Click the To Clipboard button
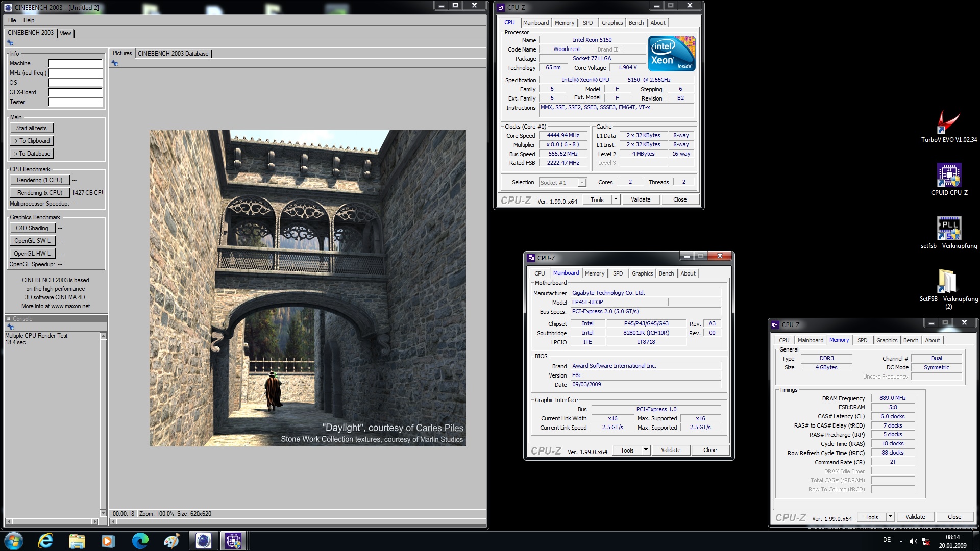Screen dimensions: 980x551 [x=32, y=141]
